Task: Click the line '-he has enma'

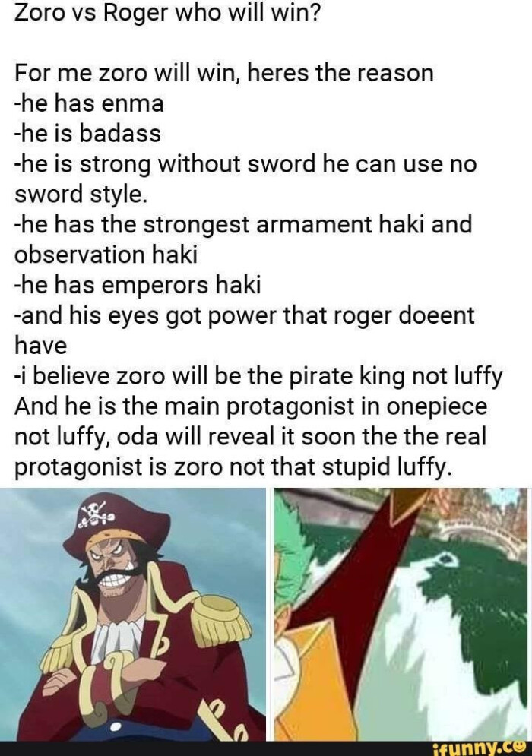Action: (89, 103)
